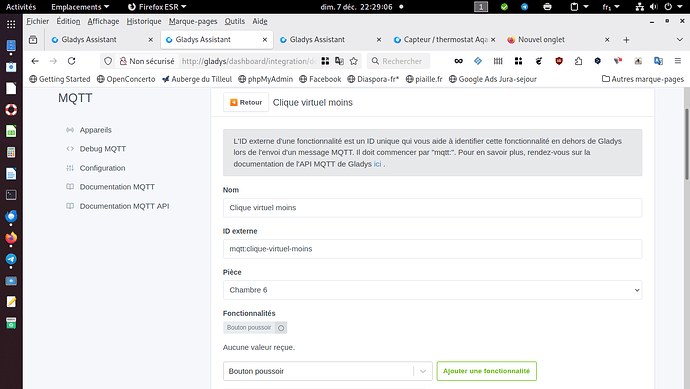Follow the 'ici' documentation link
Image resolution: width=690 pixels, height=389 pixels.
pyautogui.click(x=377, y=164)
